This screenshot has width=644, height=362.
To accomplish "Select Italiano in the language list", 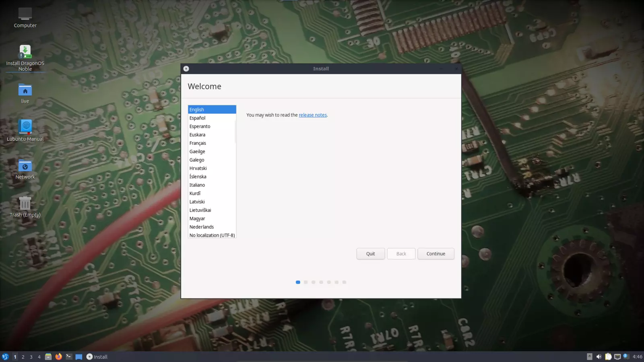I will tap(212, 185).
